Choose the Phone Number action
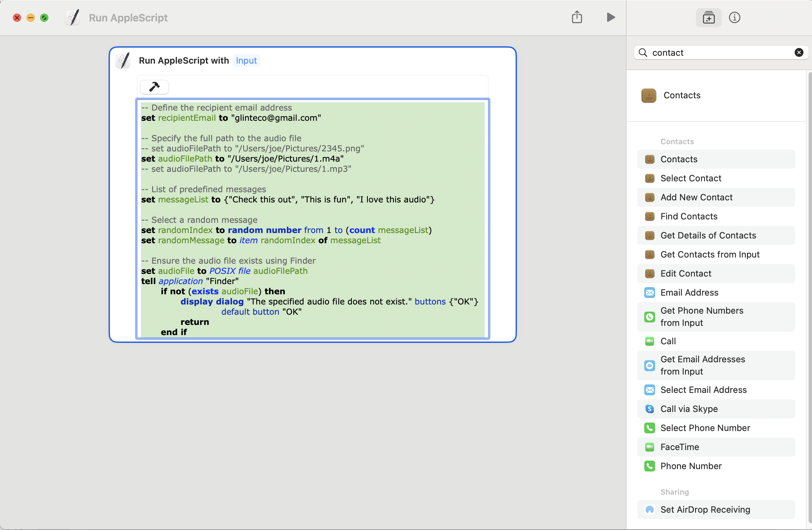The image size is (812, 530). [x=716, y=467]
